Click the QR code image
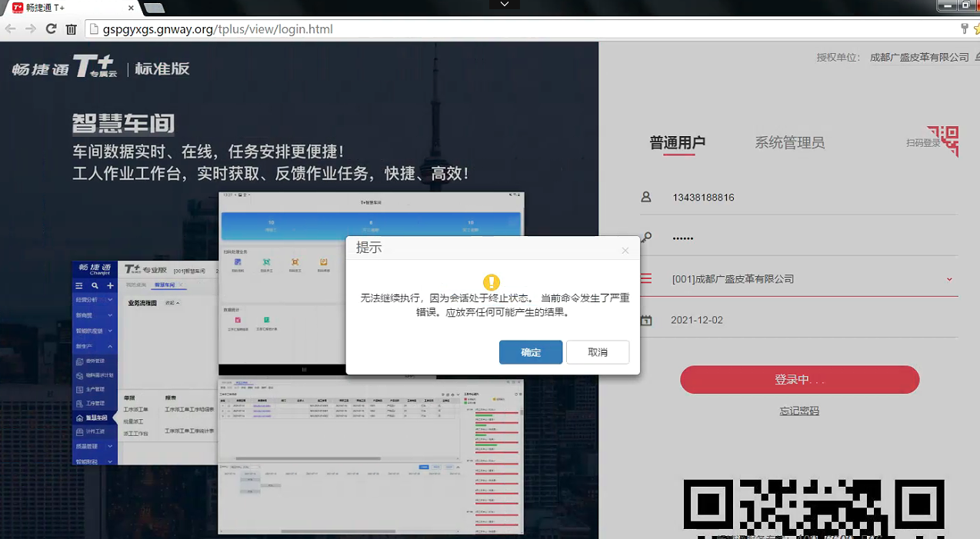This screenshot has height=539, width=980. click(813, 508)
